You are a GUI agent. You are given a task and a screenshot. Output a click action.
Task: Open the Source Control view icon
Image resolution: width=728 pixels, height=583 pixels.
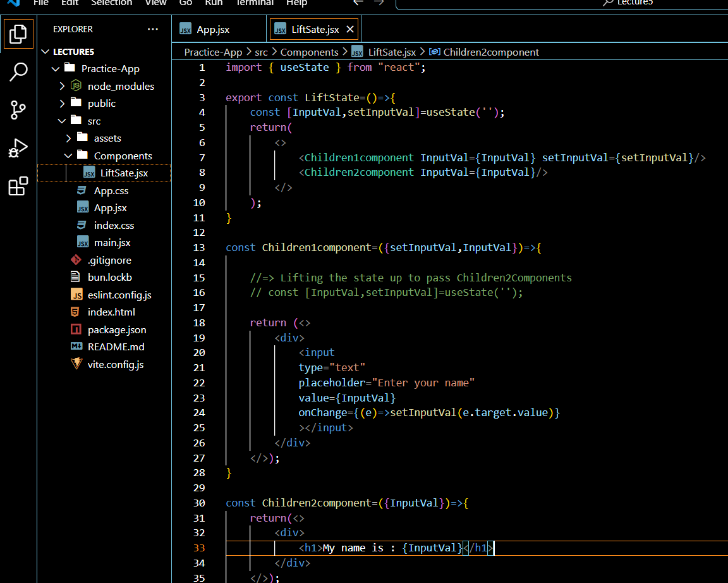[18, 110]
